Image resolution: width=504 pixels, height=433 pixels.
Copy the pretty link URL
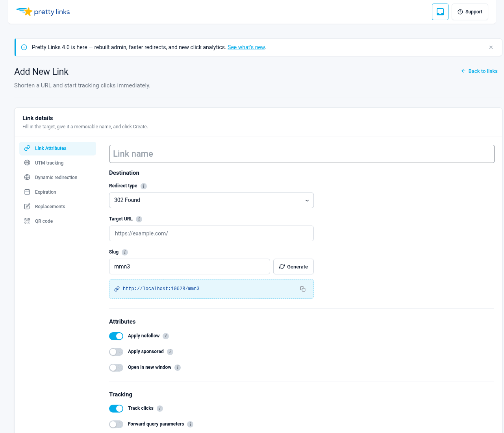pos(303,289)
